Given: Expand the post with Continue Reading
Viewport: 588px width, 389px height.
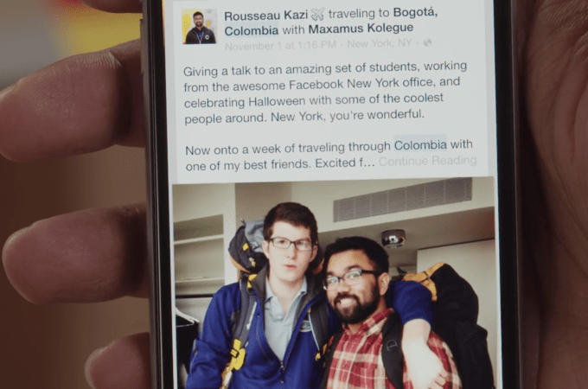Looking at the screenshot, I should (x=427, y=161).
